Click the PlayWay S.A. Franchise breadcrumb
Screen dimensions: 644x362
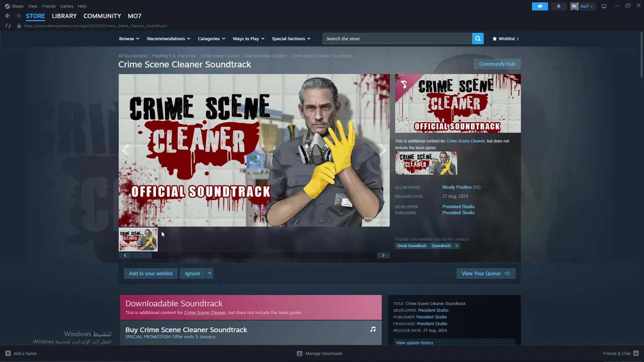(174, 56)
